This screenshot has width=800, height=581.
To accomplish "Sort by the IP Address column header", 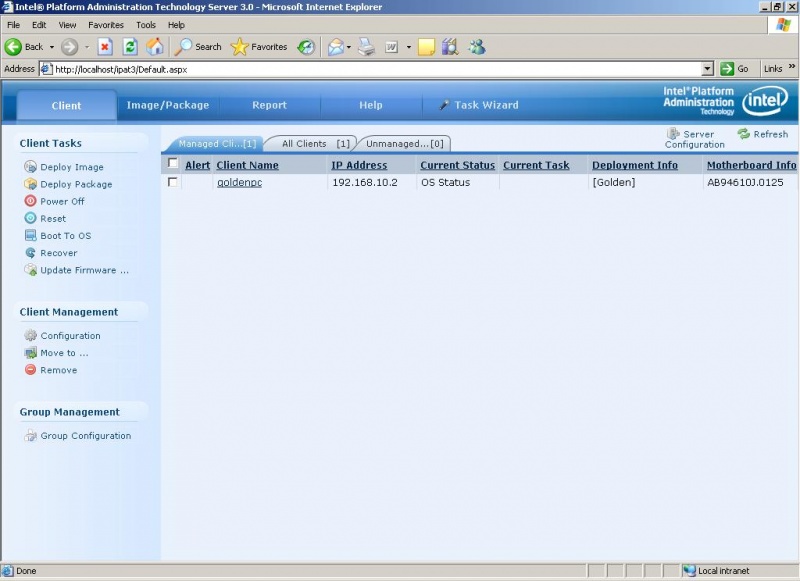I will tap(363, 165).
